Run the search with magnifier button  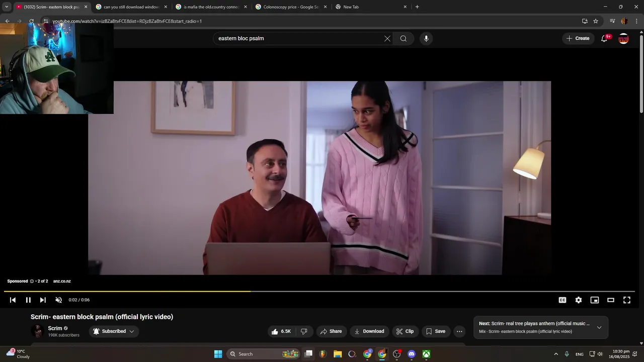[404, 38]
